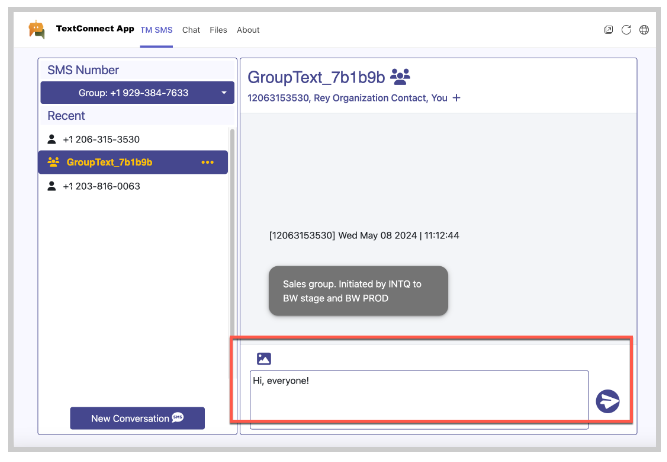Click the message field containing "Hi, everyone!"
This screenshot has height=462, width=667.
pyautogui.click(x=418, y=398)
